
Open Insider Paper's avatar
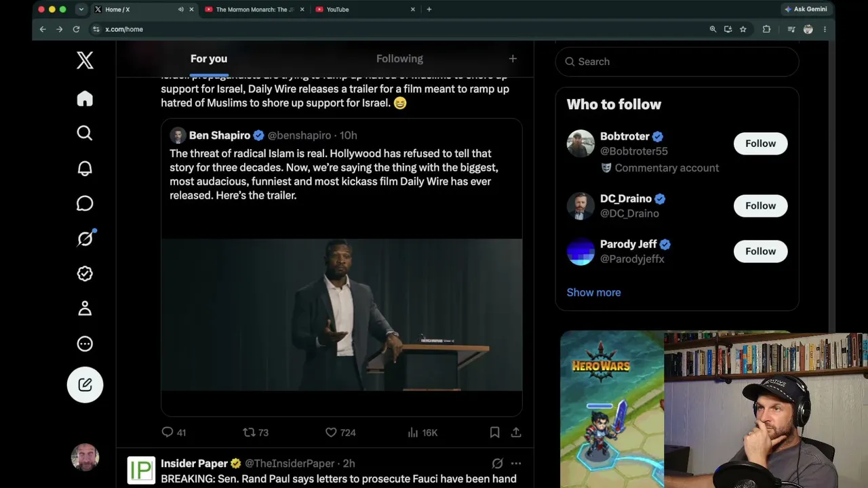[x=141, y=470]
